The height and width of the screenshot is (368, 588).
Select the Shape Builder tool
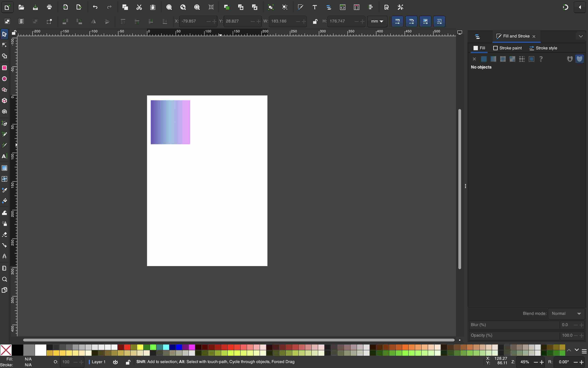point(4,56)
